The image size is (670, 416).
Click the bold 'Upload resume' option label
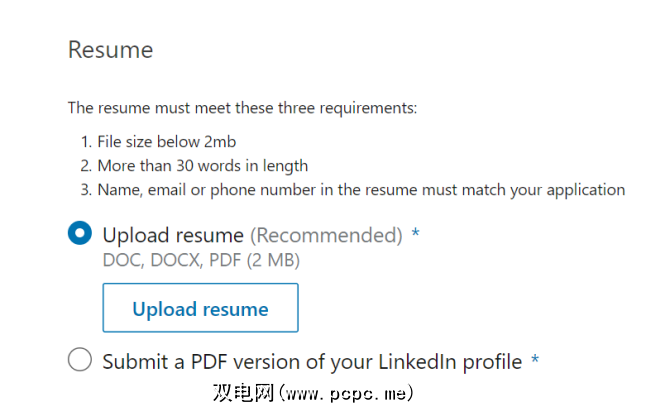point(173,235)
